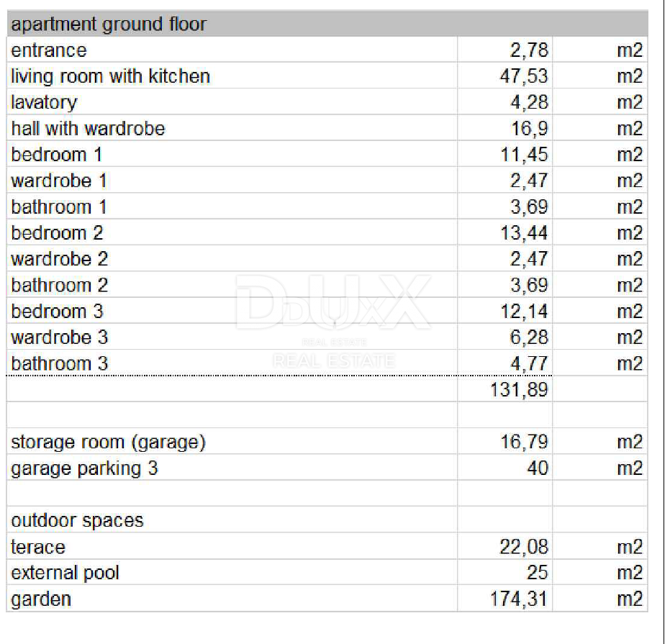This screenshot has width=670, height=644.
Task: Select the 'garage parking 3' label cell
Action: click(84, 468)
